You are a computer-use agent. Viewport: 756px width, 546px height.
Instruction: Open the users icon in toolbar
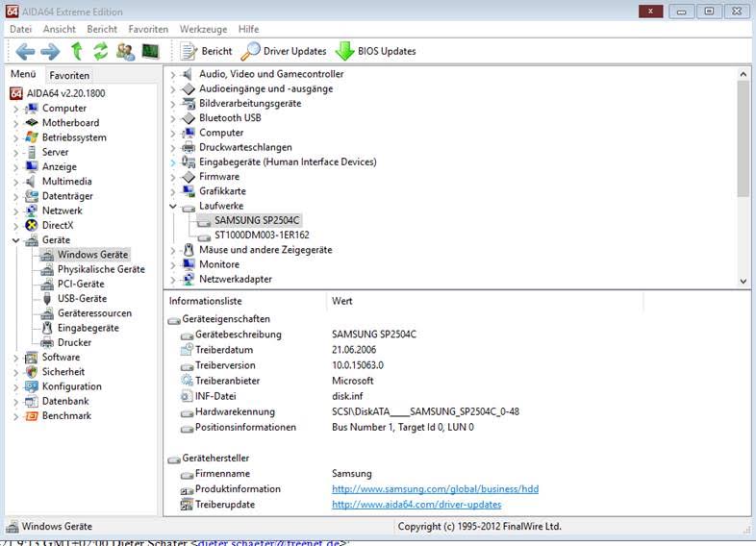point(125,51)
